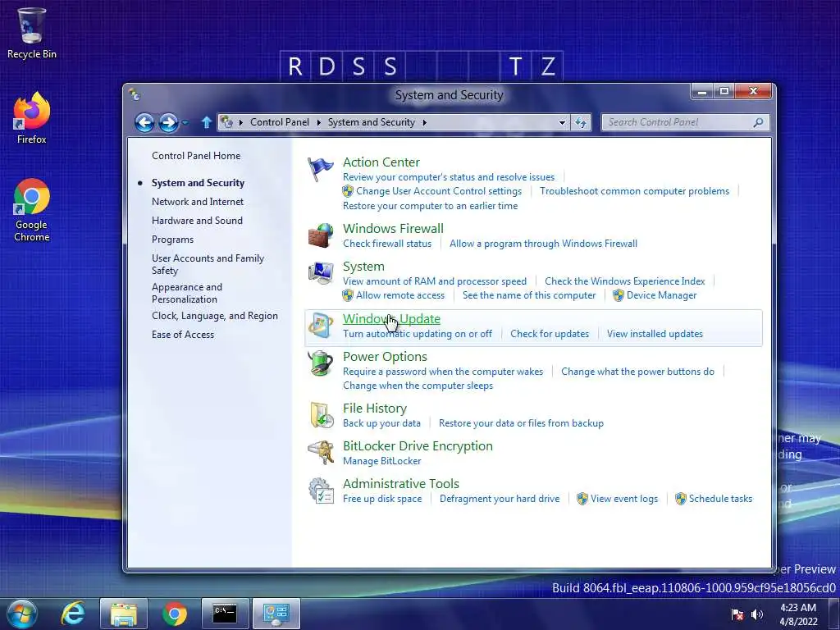Open Clock, Language, and Region

(215, 316)
